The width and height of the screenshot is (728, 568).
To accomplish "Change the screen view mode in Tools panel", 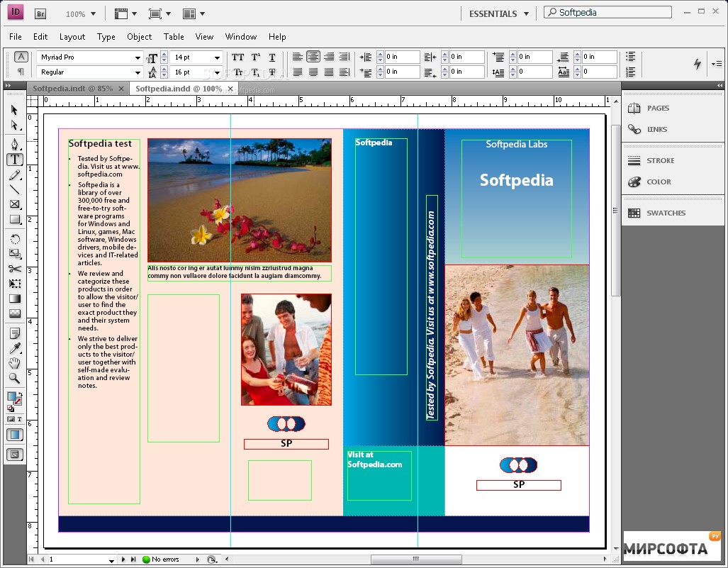I will click(x=14, y=455).
